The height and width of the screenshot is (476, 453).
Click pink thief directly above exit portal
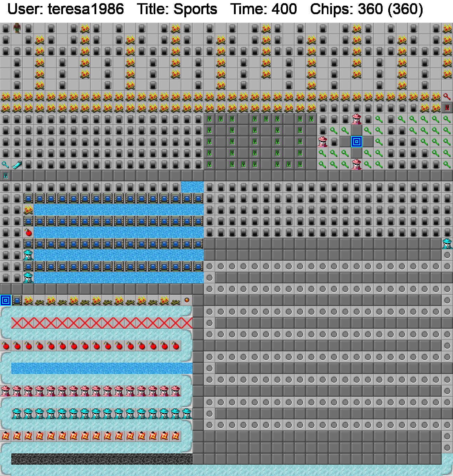(357, 119)
